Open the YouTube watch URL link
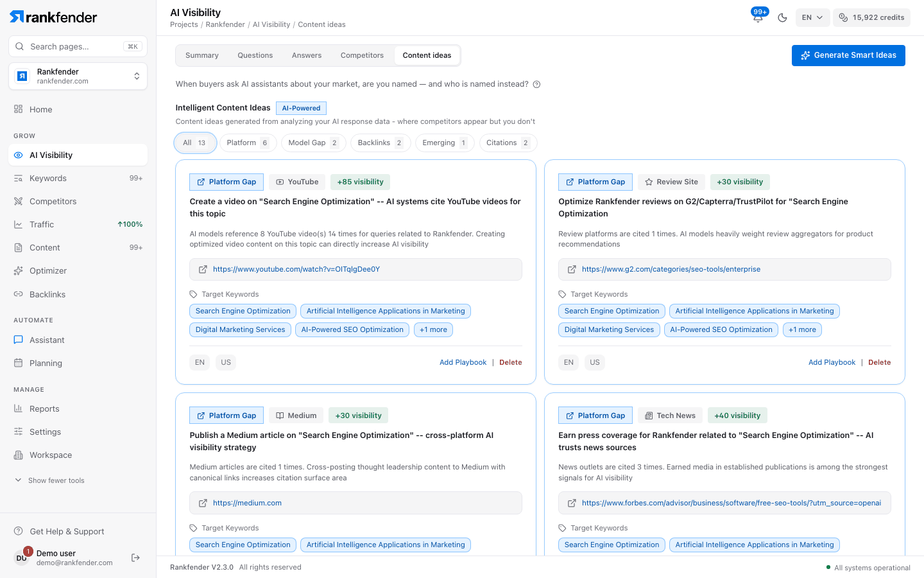Screen dimensions: 924x578 tap(296, 270)
